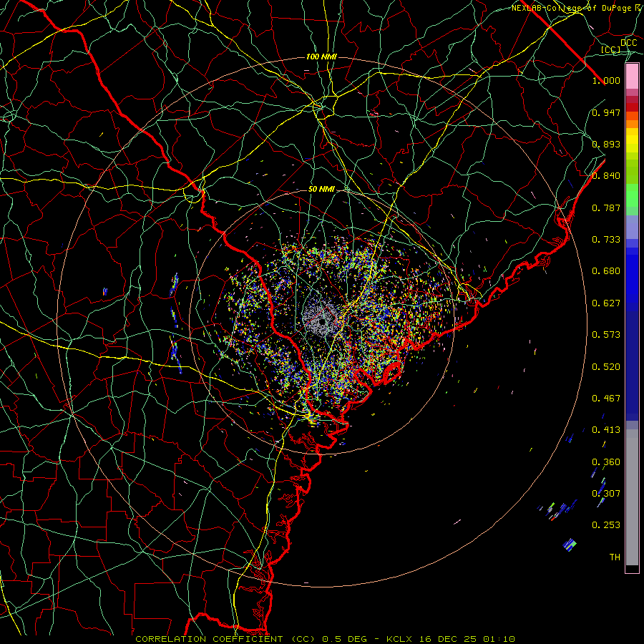Click the 0.253 color scale value
Screen dimensions: 644x644
(606, 525)
